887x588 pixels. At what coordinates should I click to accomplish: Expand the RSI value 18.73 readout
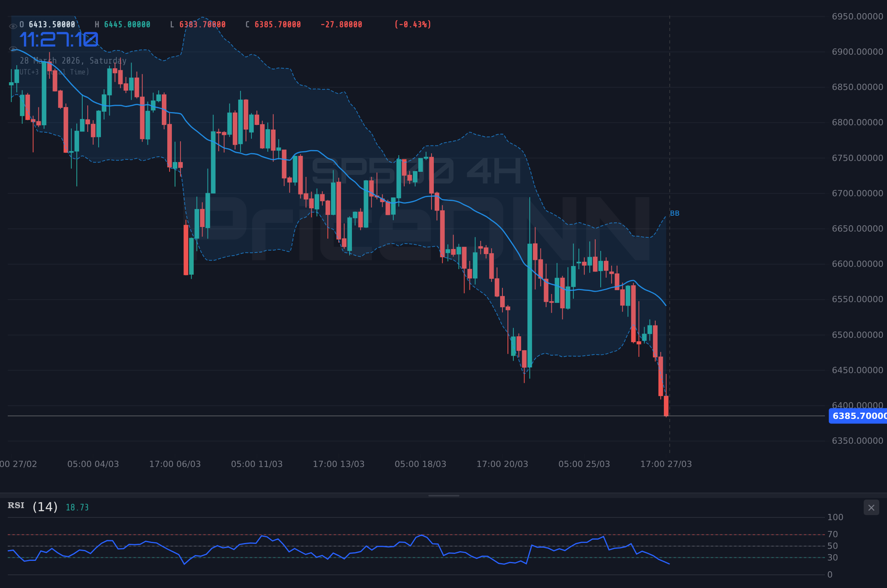(x=77, y=507)
